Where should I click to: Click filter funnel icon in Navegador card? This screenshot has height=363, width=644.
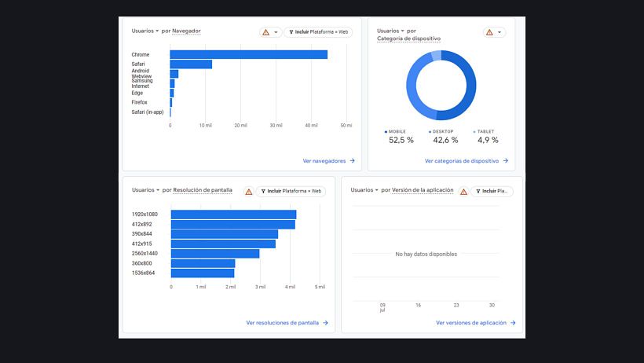[x=291, y=32]
